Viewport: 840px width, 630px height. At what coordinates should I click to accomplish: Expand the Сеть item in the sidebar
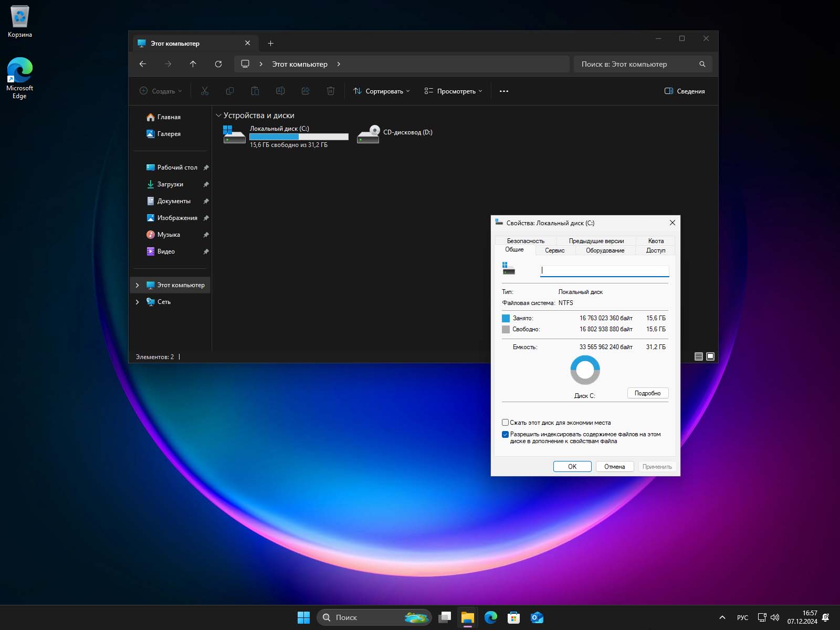(x=137, y=301)
